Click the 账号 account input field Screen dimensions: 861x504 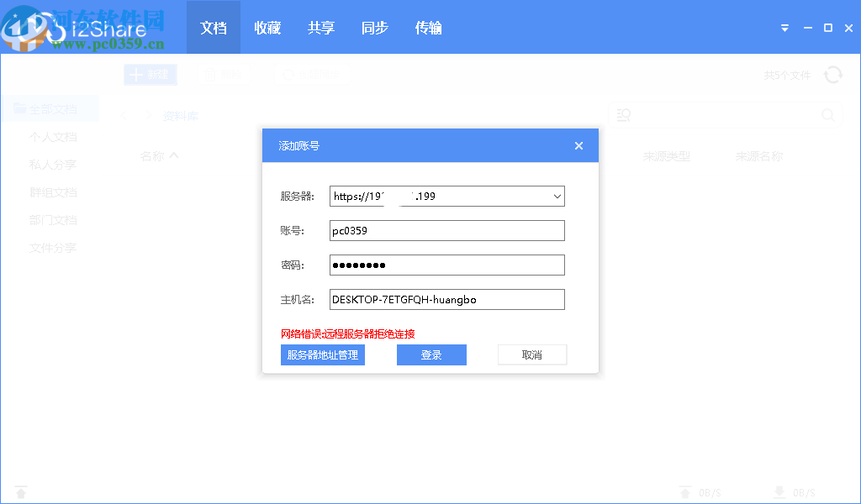(446, 230)
